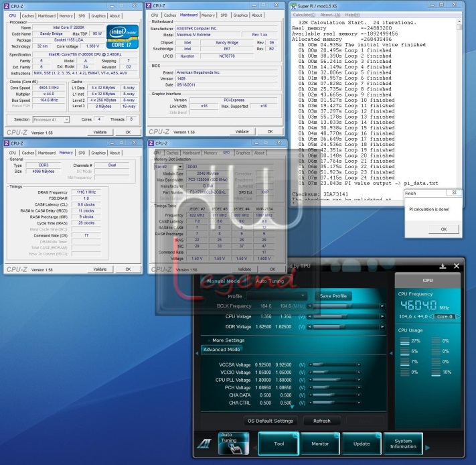The image size is (476, 465).
Task: Increase VCCSA Voltage with right arrow
Action: click(x=359, y=364)
